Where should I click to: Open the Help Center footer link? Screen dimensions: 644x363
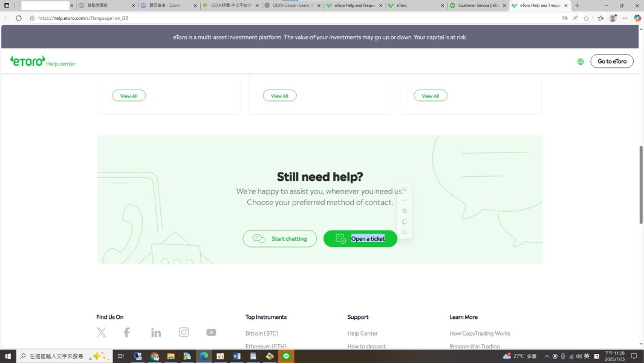click(362, 333)
